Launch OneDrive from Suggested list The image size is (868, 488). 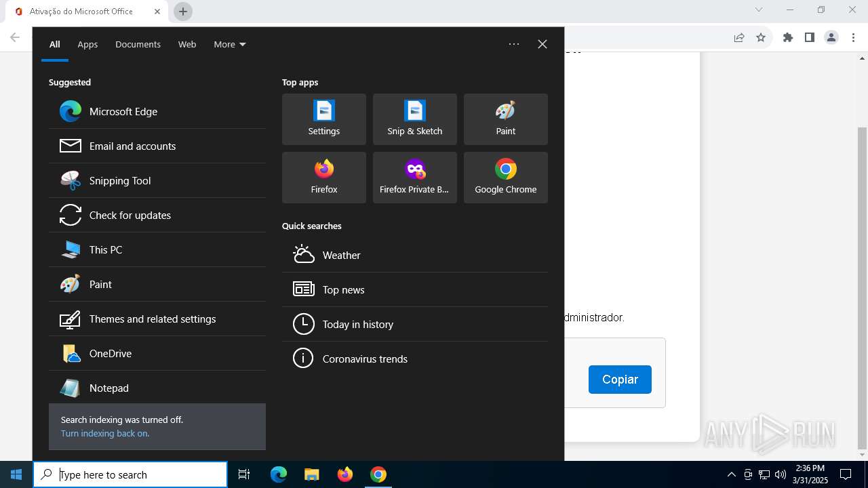click(157, 353)
